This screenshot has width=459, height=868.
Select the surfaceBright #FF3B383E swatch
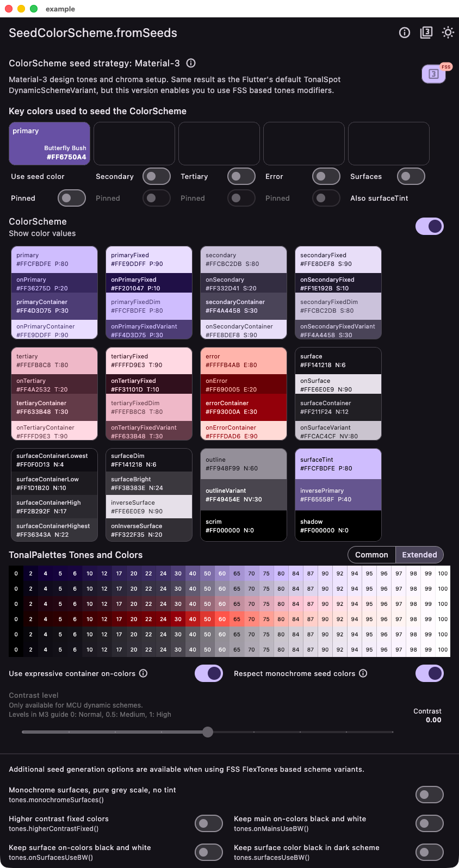tap(149, 483)
